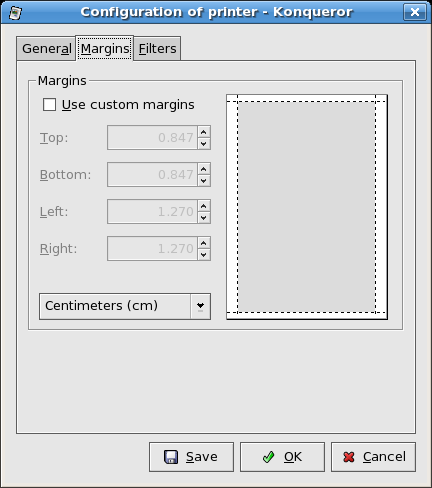
Task: Decrease Left margin with down arrow
Action: click(204, 218)
